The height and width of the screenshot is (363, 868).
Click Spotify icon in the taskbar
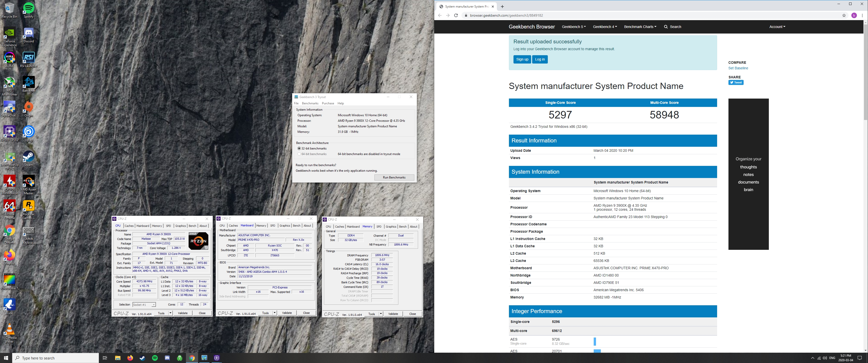click(x=155, y=358)
